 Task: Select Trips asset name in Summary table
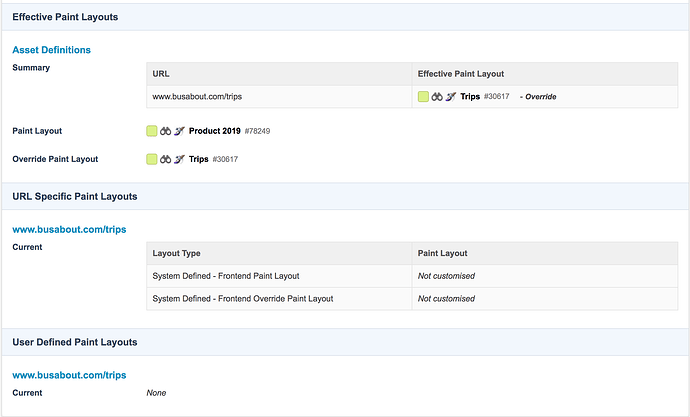(x=470, y=97)
